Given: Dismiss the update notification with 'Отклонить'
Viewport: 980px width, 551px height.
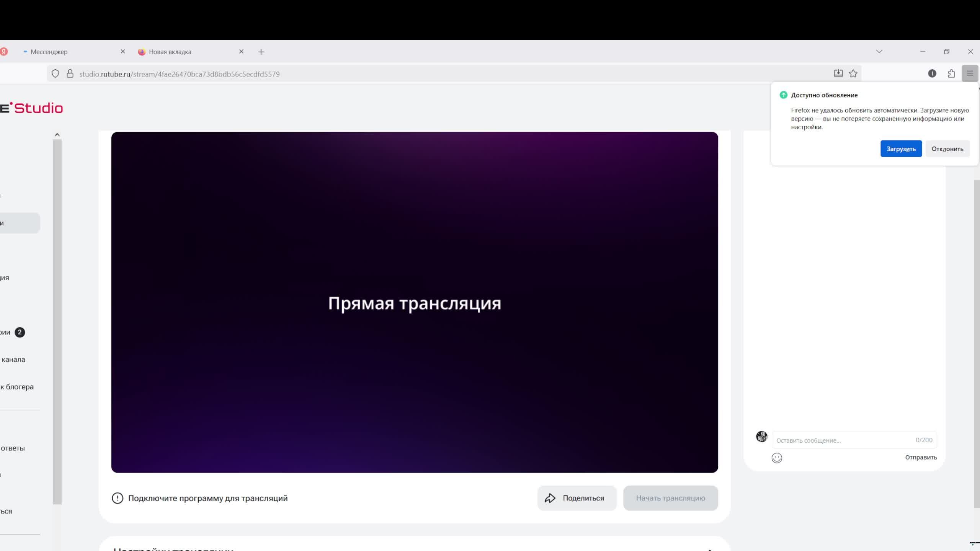Looking at the screenshot, I should point(947,148).
